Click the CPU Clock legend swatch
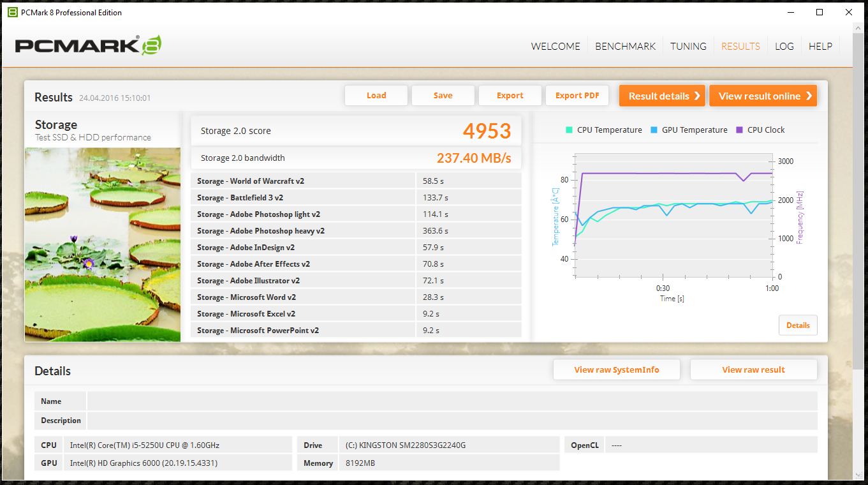 point(739,130)
